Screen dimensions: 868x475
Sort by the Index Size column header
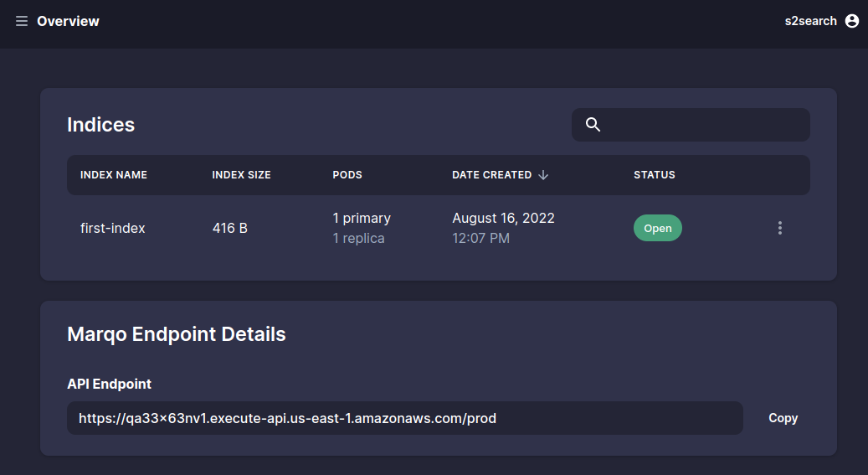241,175
